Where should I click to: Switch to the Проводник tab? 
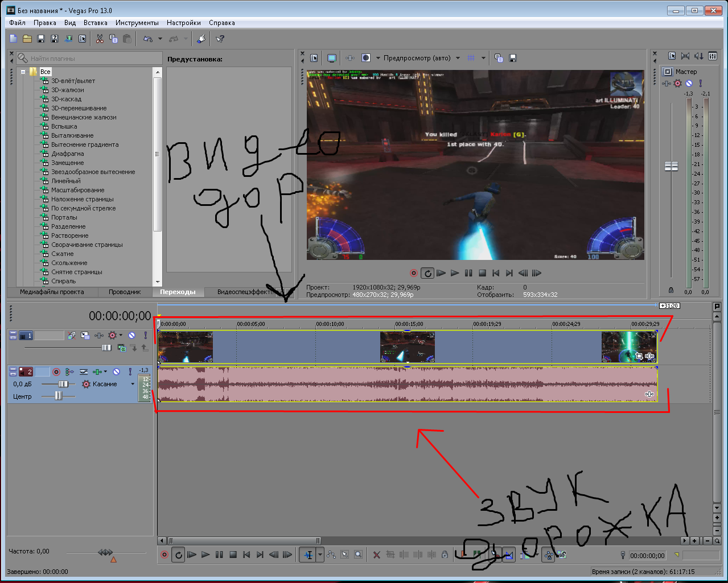coord(125,292)
